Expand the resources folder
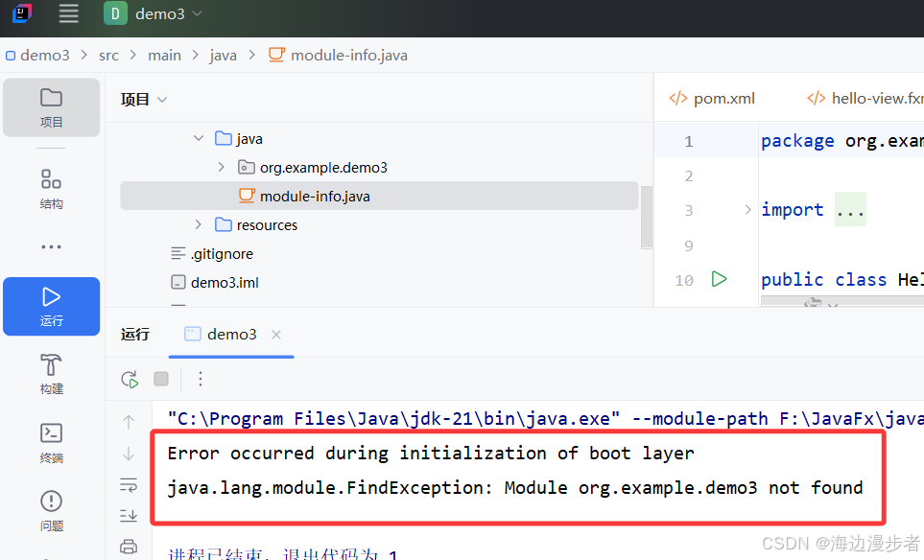924x560 pixels. 199,225
